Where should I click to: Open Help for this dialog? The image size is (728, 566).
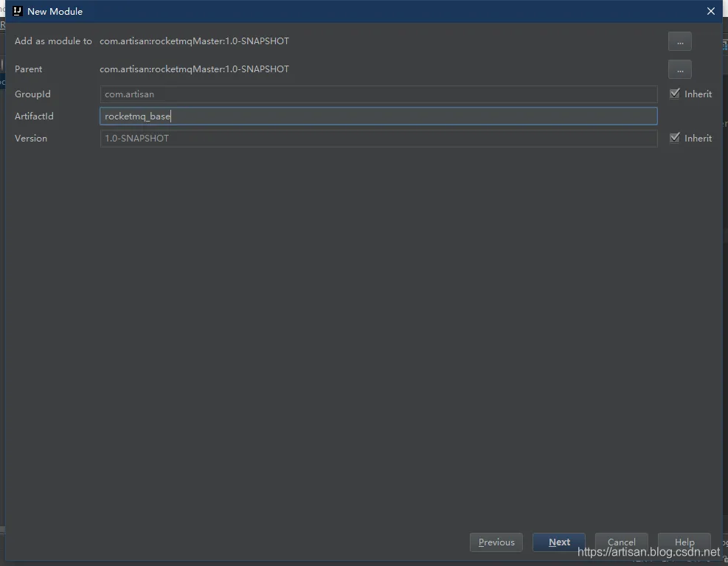684,542
